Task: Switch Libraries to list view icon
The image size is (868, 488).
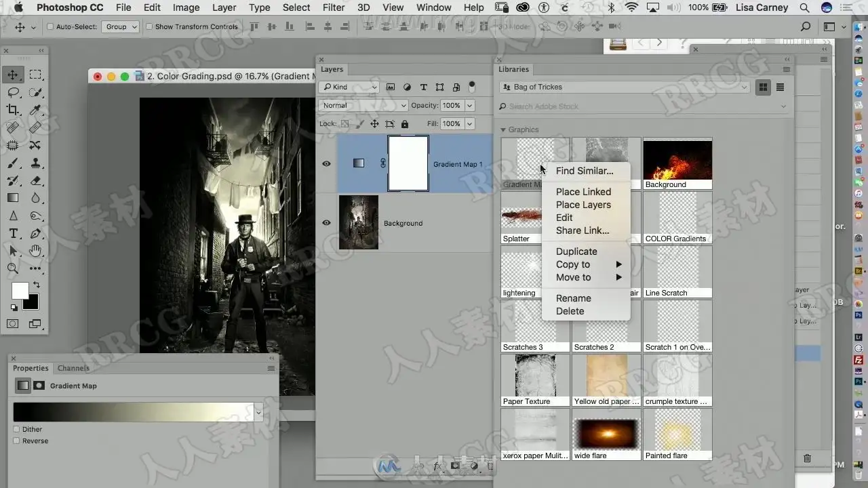Action: click(781, 87)
